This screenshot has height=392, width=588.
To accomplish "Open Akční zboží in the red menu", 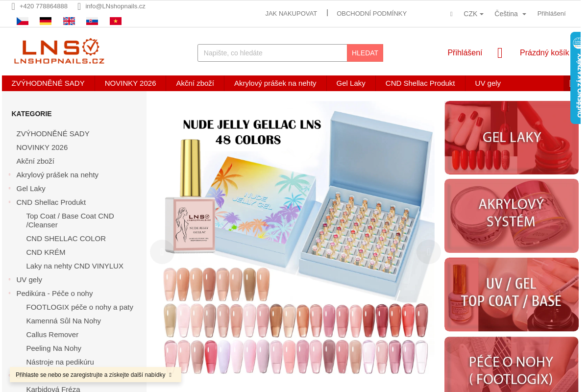I will point(195,83).
